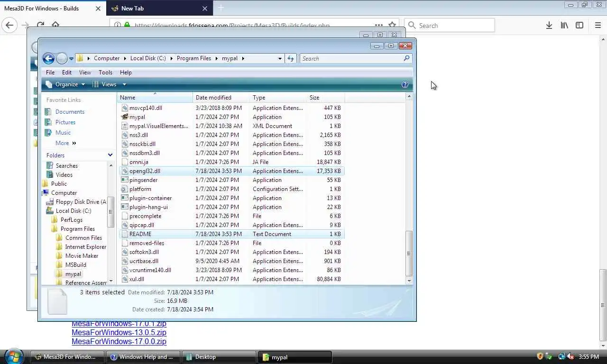Sort by Type column header
This screenshot has width=607, height=364.
[278, 98]
